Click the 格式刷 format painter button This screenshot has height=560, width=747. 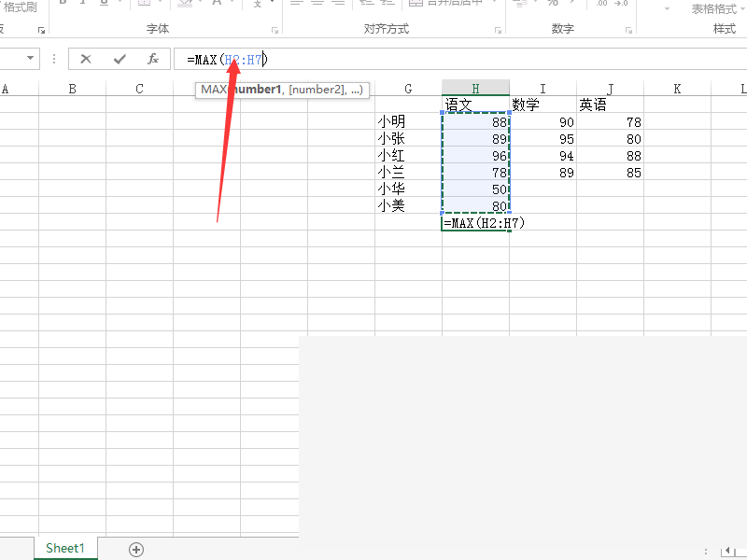(19, 7)
